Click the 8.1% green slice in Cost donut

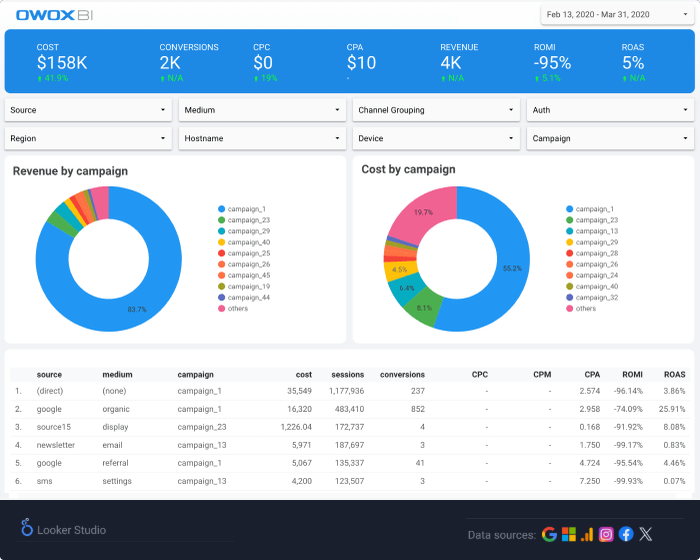[x=424, y=308]
